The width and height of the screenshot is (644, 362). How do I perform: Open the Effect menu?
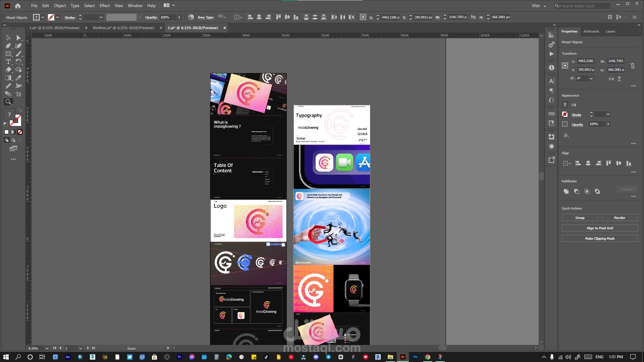(104, 6)
